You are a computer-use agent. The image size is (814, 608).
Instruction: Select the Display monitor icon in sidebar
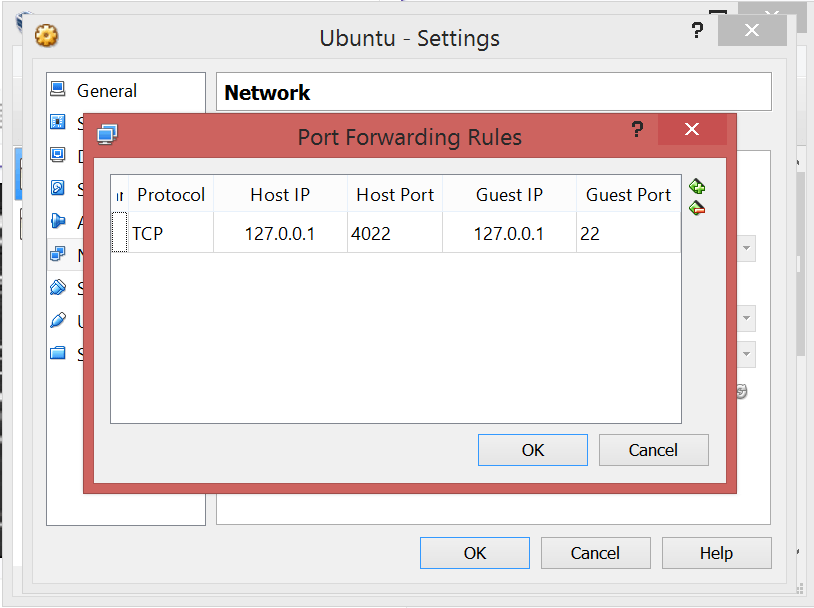click(58, 156)
